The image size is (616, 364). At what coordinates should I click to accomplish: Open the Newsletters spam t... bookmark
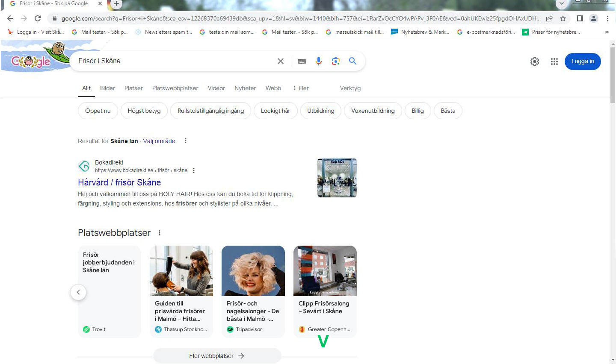click(164, 32)
